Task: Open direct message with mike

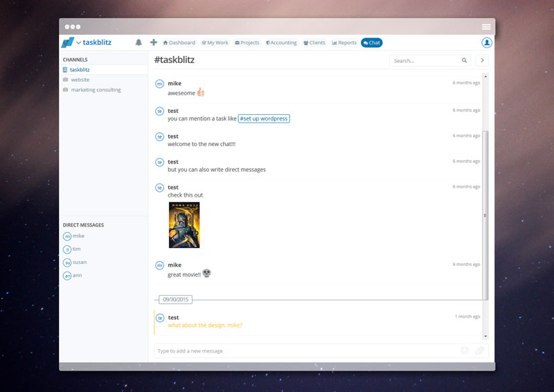Action: pos(74,236)
